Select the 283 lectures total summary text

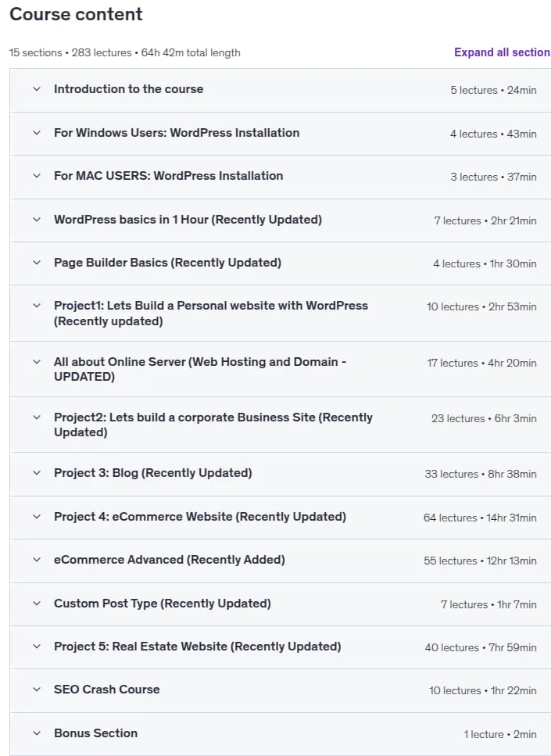tap(102, 52)
